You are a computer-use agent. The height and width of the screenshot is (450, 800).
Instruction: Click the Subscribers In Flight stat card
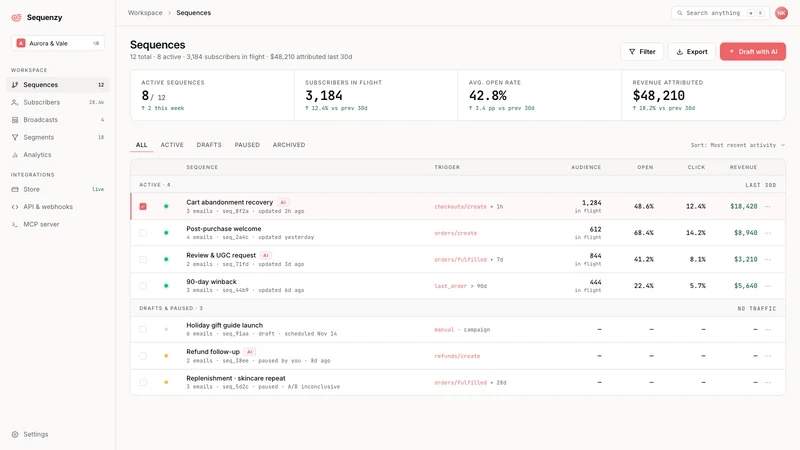[376, 95]
